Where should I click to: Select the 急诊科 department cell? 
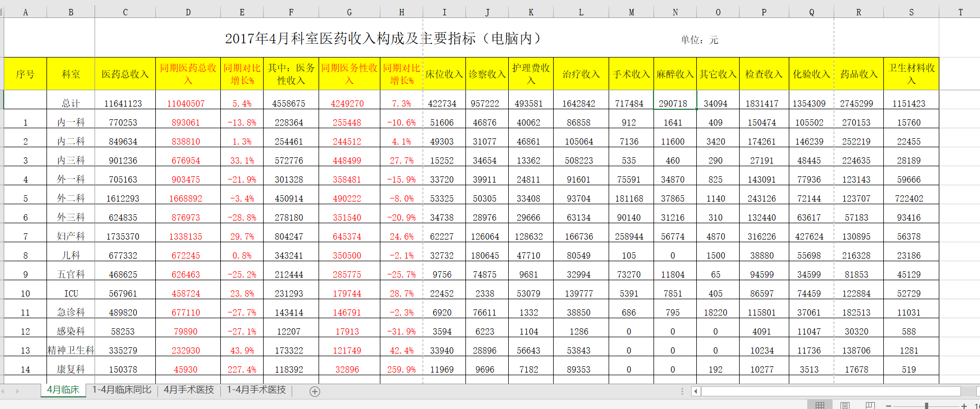coord(71,309)
